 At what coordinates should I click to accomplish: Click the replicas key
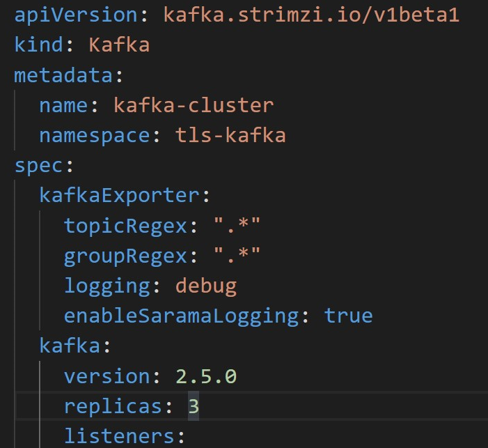click(x=113, y=407)
